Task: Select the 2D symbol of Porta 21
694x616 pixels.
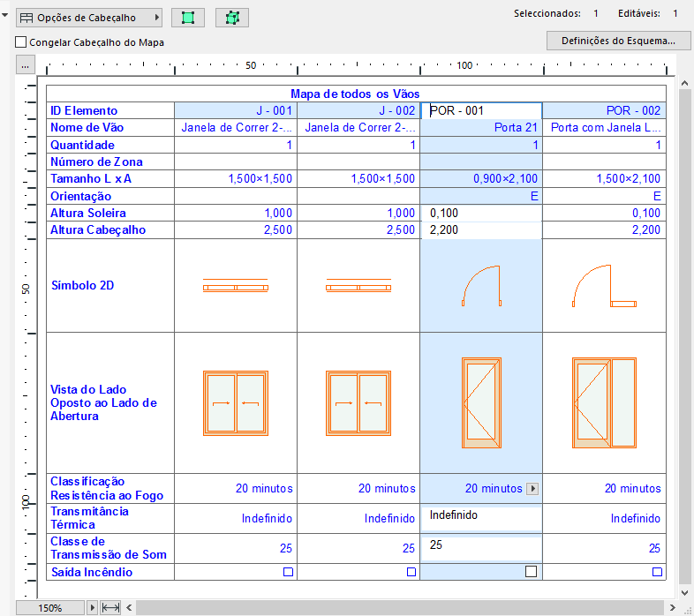Action: [481, 286]
